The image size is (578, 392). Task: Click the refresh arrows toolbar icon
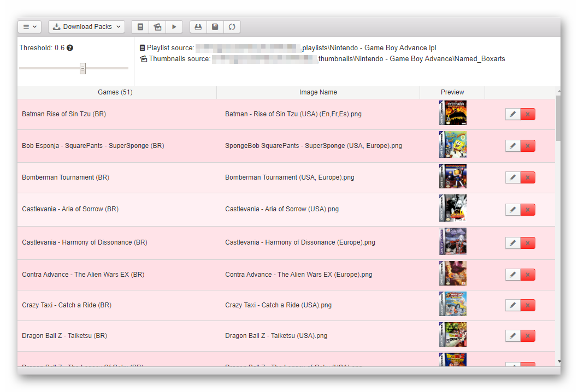tap(232, 27)
